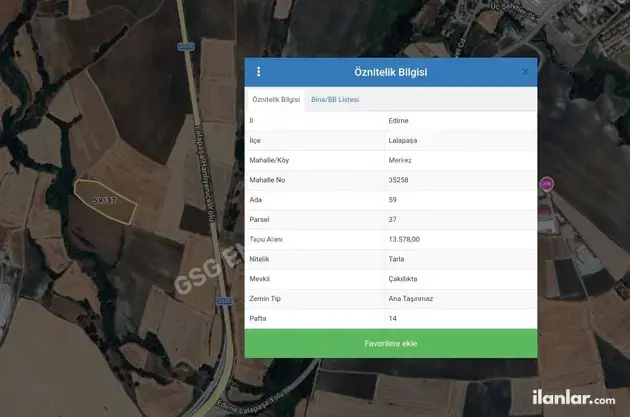The image size is (630, 417).
Task: Click the Lalapaşa Hanlıyenice Yolu road label
Action: (206, 174)
